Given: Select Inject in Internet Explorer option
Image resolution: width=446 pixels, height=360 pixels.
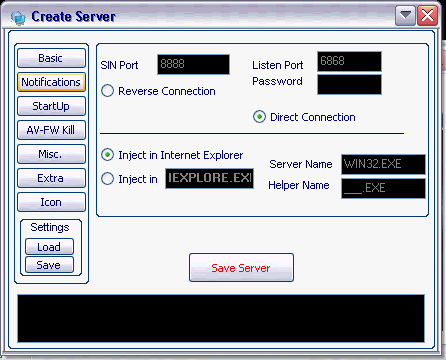Looking at the screenshot, I should (x=107, y=155).
